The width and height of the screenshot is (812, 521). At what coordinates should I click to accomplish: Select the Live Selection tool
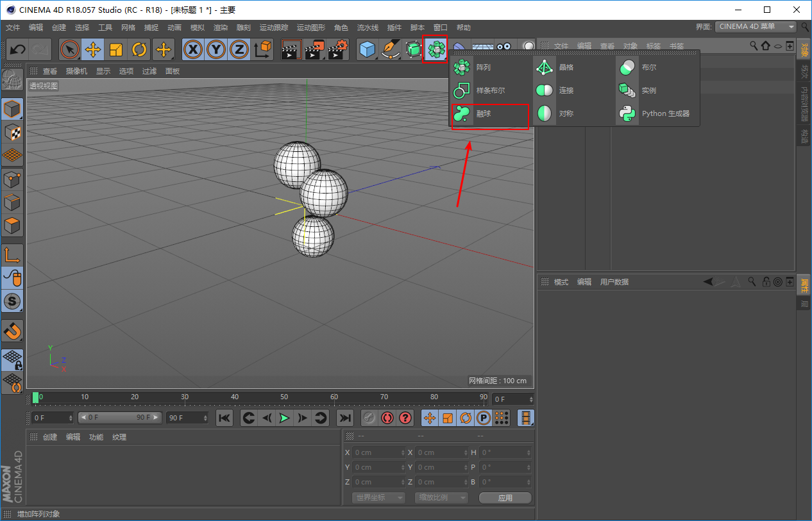pyautogui.click(x=70, y=49)
